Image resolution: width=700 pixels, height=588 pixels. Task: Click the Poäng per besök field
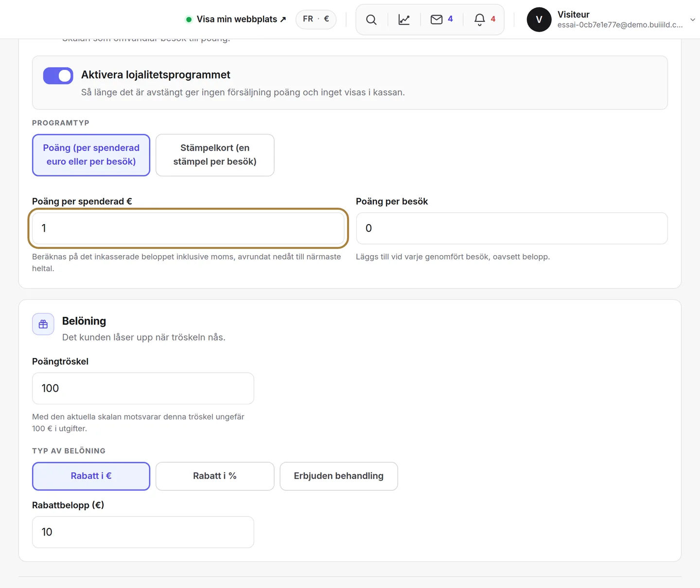pyautogui.click(x=512, y=228)
